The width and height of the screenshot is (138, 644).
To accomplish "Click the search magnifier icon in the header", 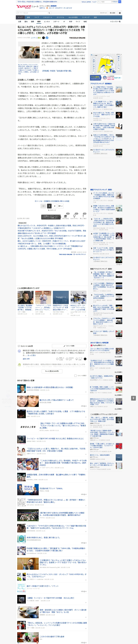I will (x=49, y=13).
